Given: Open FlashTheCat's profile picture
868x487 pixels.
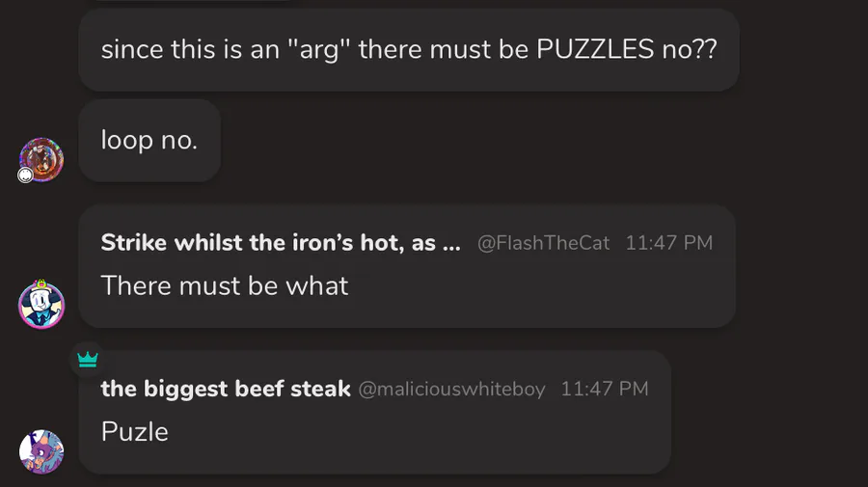Looking at the screenshot, I should coord(41,306).
